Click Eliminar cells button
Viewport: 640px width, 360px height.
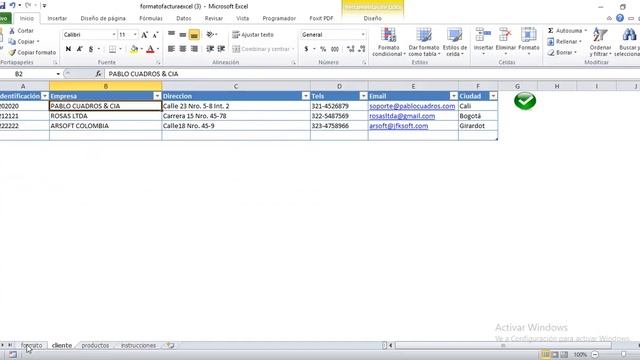coord(506,42)
